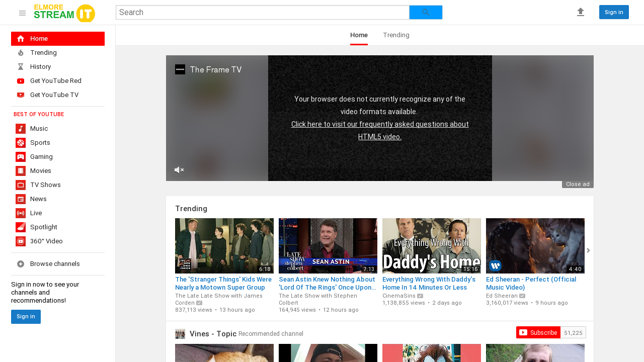Click the 51,225 subscriber count
Viewport: 644px width, 362px height.
pyautogui.click(x=573, y=333)
